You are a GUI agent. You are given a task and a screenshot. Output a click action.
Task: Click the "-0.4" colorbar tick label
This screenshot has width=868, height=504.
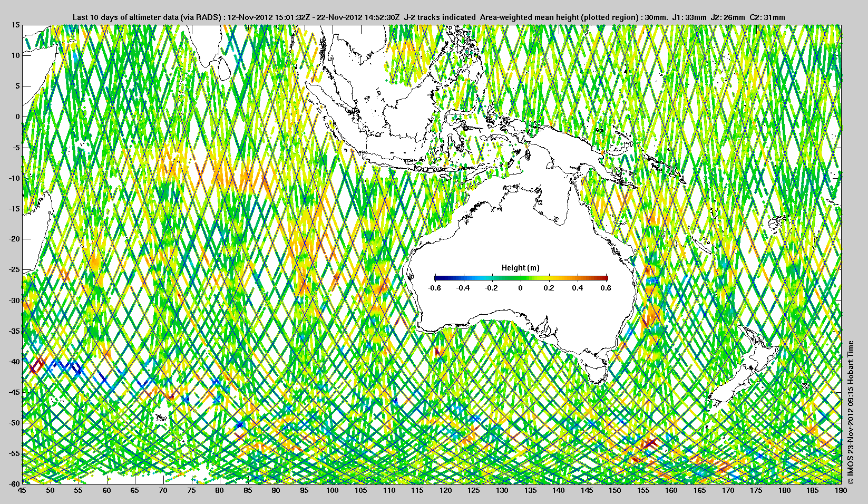coord(463,288)
